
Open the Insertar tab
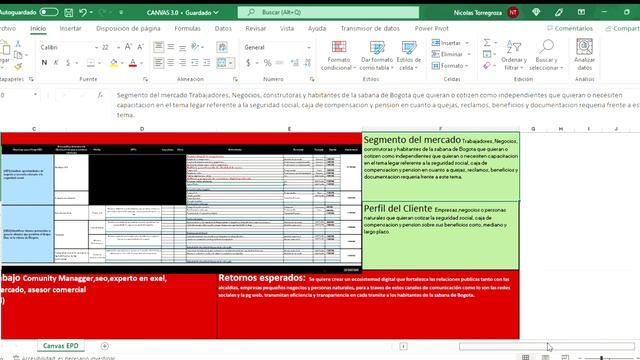coord(70,29)
